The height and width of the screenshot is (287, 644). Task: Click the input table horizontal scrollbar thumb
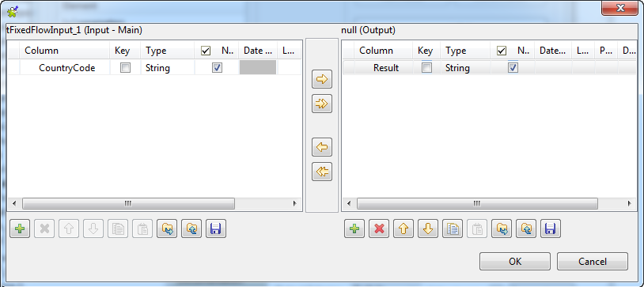[128, 203]
